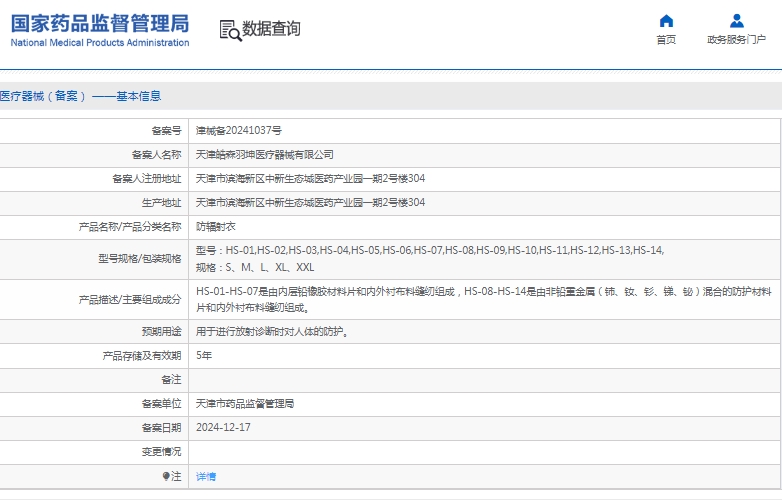Click the product description starting HS-01-HS-07
The image size is (782, 500).
[x=484, y=300]
